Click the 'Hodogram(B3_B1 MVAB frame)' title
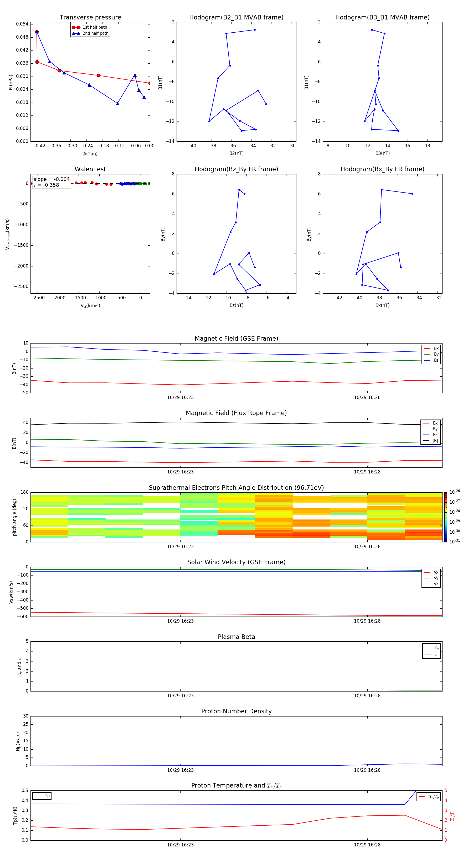Viewport: 473px width, 868px height. (x=382, y=18)
